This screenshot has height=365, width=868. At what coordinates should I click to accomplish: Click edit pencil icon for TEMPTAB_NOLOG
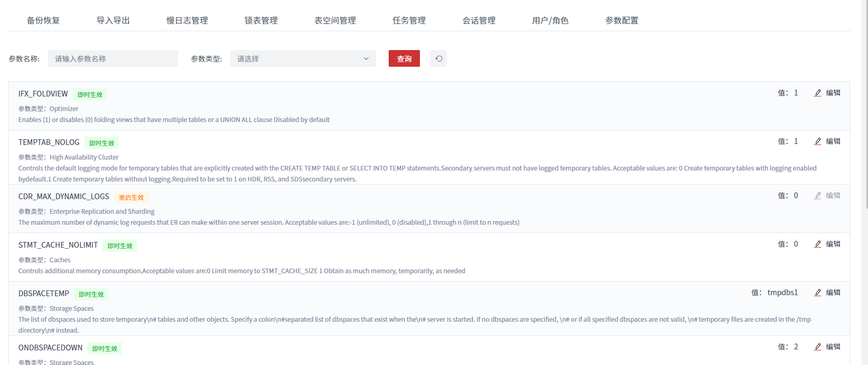pyautogui.click(x=817, y=141)
